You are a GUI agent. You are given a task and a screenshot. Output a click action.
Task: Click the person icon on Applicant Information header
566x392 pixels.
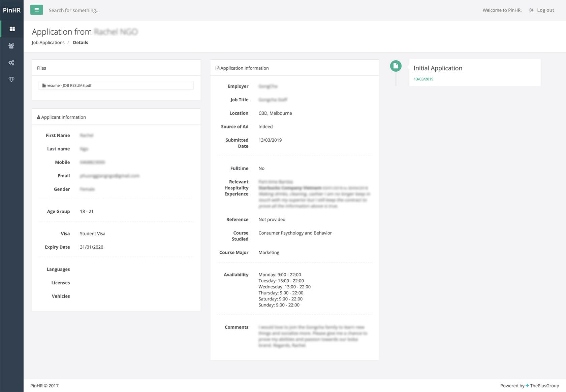coord(39,117)
